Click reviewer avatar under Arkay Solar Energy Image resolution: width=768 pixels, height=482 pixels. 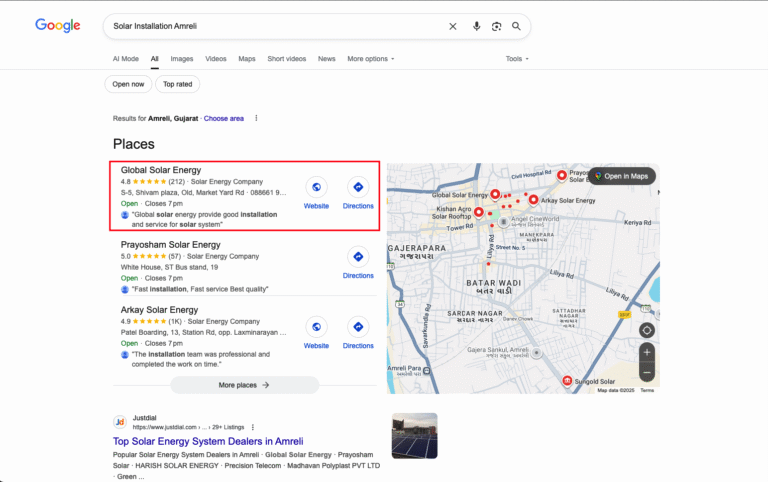tap(125, 354)
